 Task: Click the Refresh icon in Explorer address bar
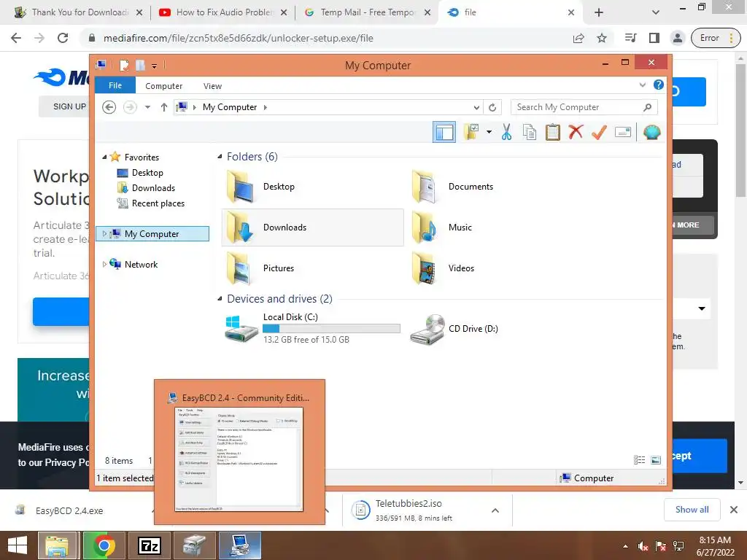pos(492,108)
